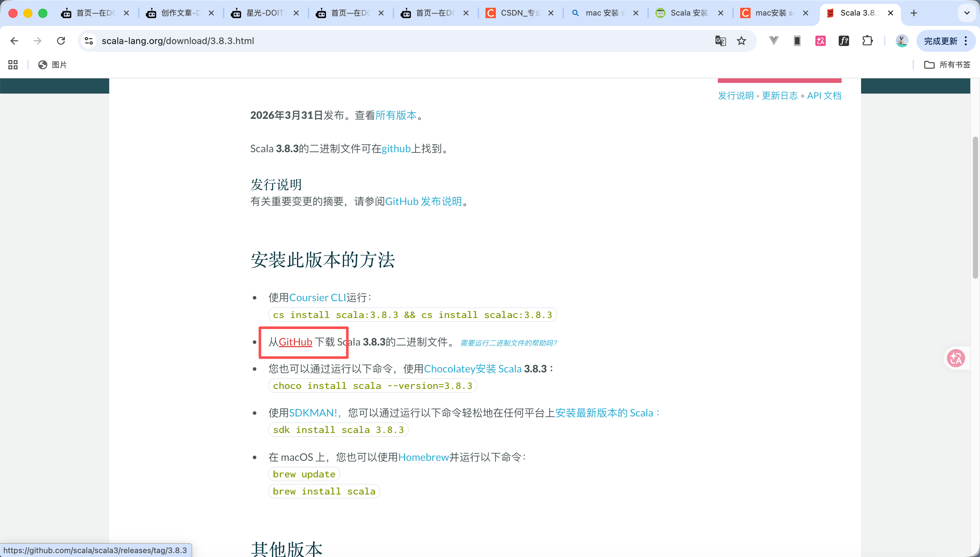Click the Chrome profile avatar
Image resolution: width=980 pixels, height=557 pixels.
[x=902, y=40]
